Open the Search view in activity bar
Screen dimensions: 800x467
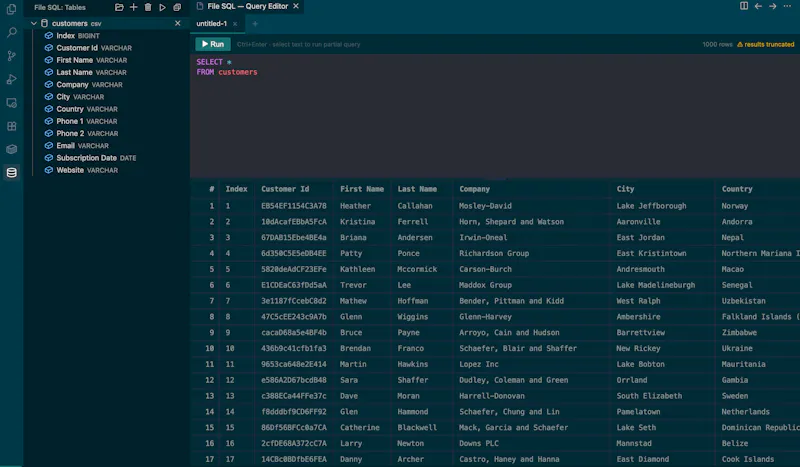11,33
